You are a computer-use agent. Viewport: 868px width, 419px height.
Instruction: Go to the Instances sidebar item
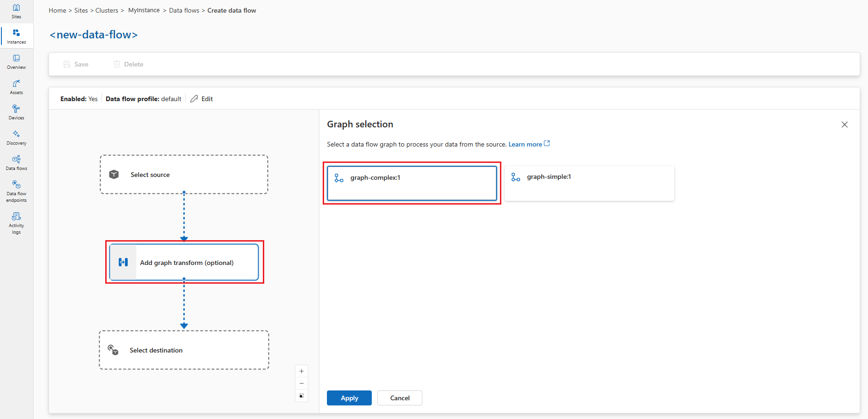coord(16,36)
